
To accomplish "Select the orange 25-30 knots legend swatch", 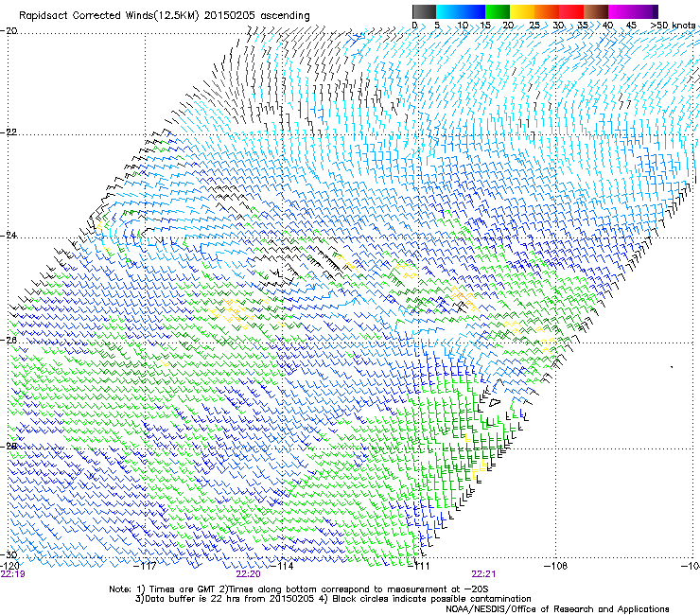I will tap(547, 11).
